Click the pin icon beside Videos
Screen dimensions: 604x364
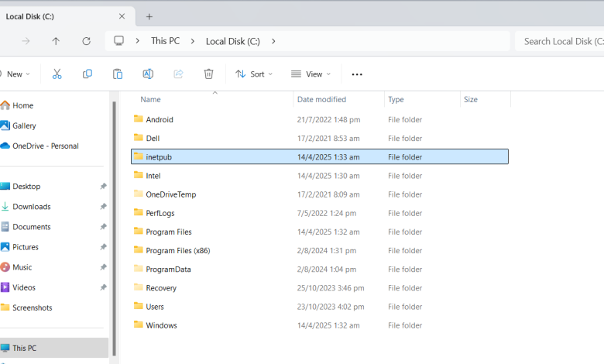pyautogui.click(x=103, y=287)
